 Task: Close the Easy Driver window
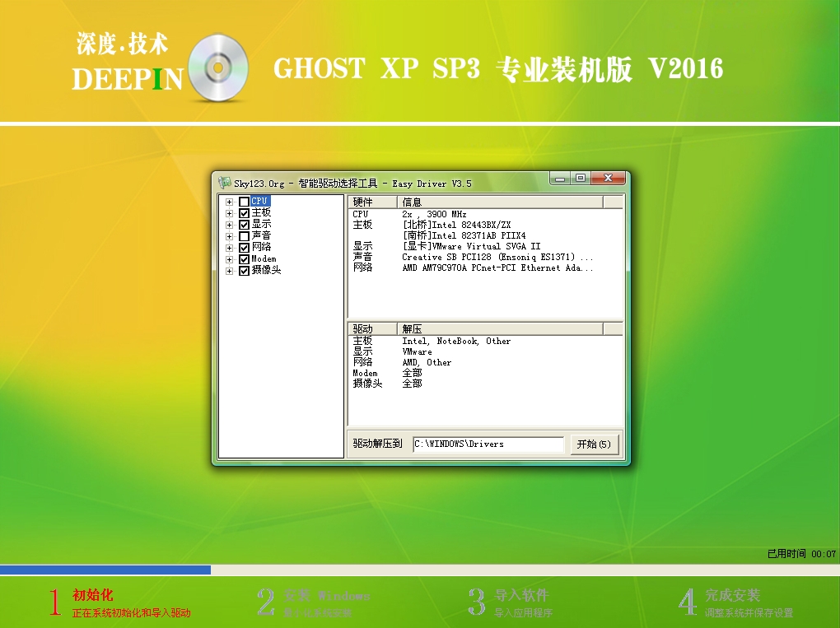[608, 179]
